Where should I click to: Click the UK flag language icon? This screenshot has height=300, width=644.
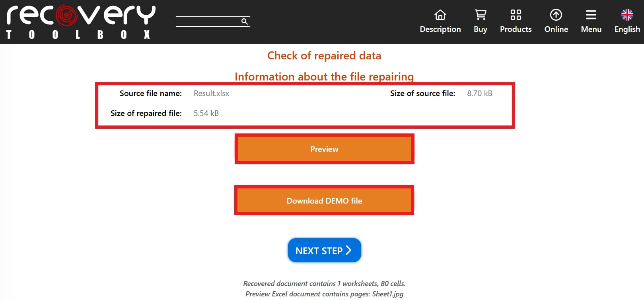[627, 15]
